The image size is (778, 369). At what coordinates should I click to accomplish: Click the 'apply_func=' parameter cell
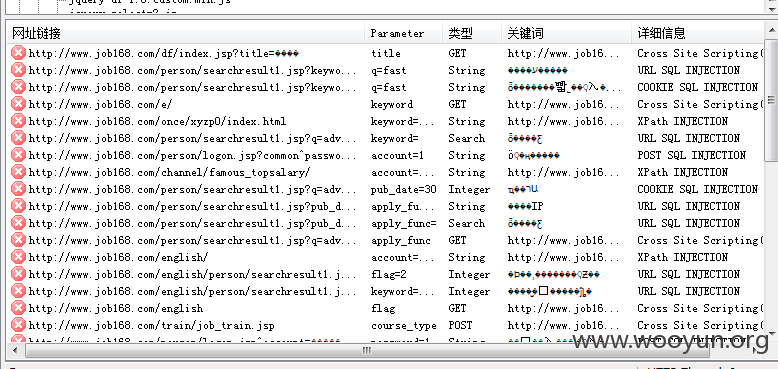coord(403,224)
